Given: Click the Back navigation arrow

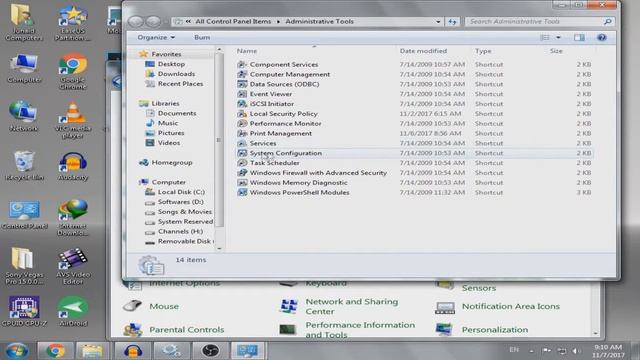Looking at the screenshot, I should click(x=136, y=21).
